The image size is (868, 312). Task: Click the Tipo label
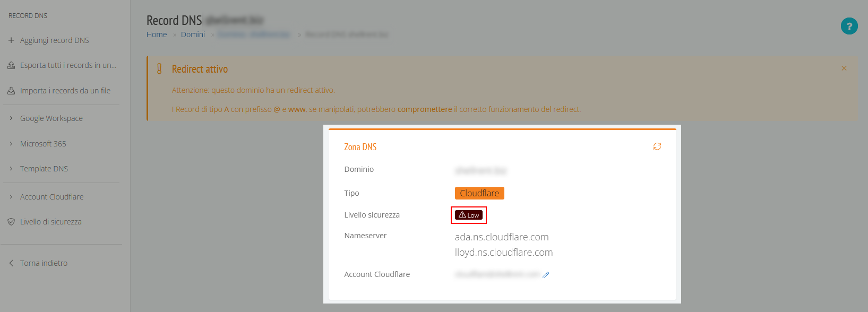click(351, 193)
